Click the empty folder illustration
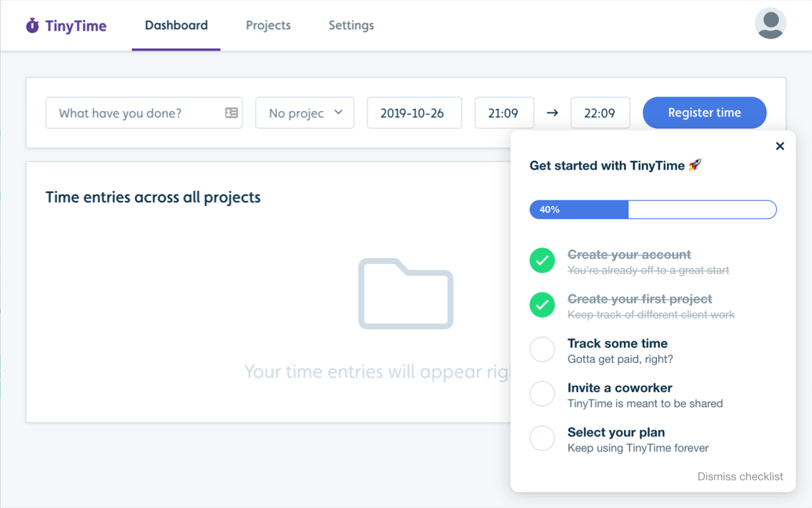 [x=406, y=293]
